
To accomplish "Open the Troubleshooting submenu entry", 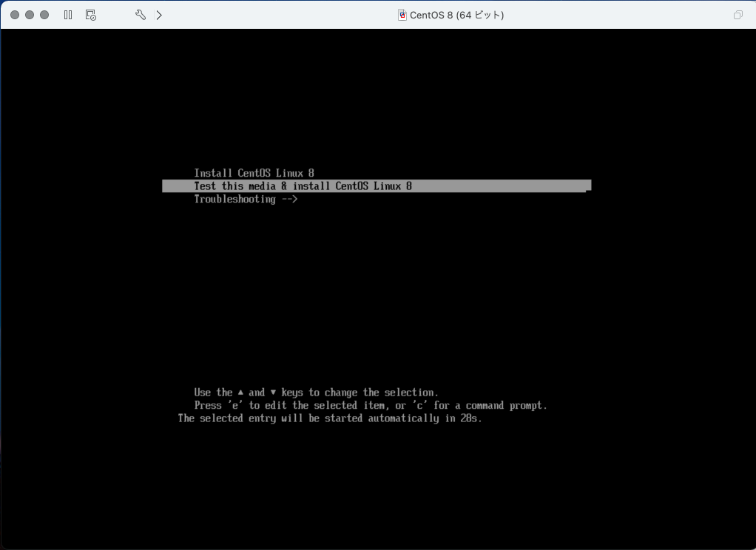I will 246,199.
